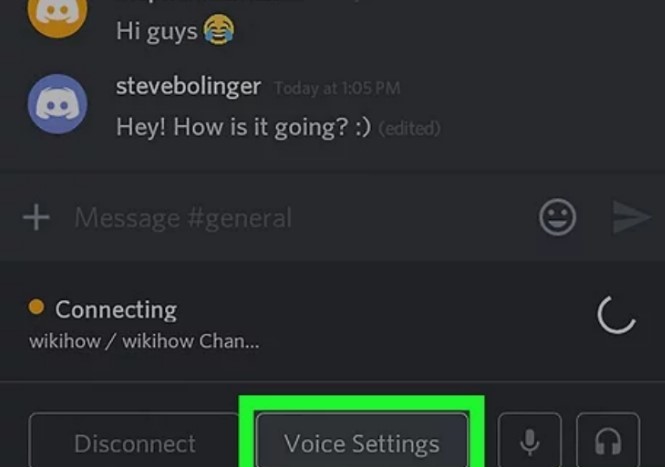Select the "Hi guys" message text
The width and height of the screenshot is (665, 467).
pyautogui.click(x=156, y=31)
